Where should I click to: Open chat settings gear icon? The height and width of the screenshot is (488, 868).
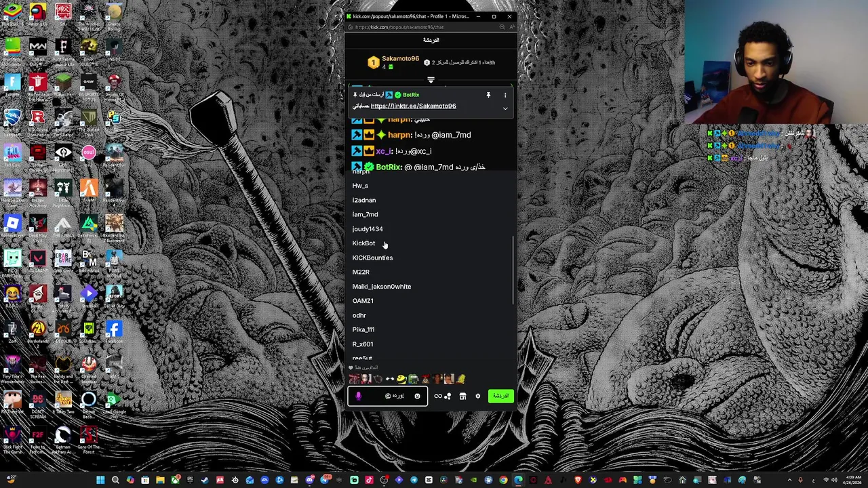click(x=477, y=396)
